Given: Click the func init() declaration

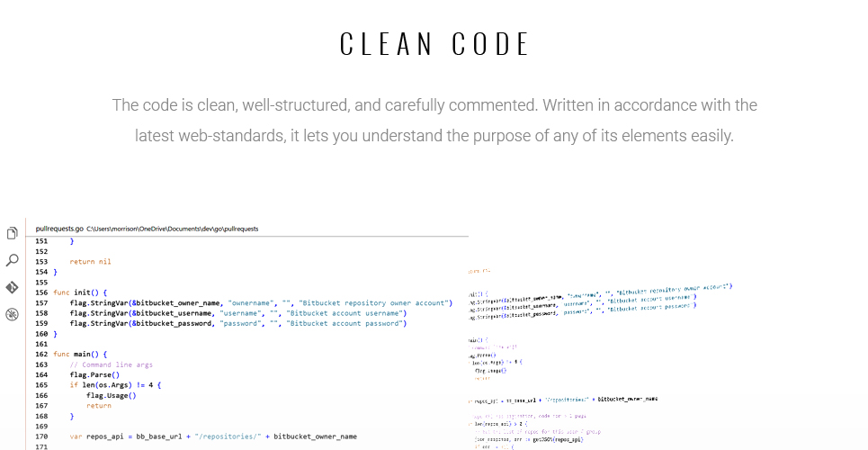Looking at the screenshot, I should coord(80,292).
